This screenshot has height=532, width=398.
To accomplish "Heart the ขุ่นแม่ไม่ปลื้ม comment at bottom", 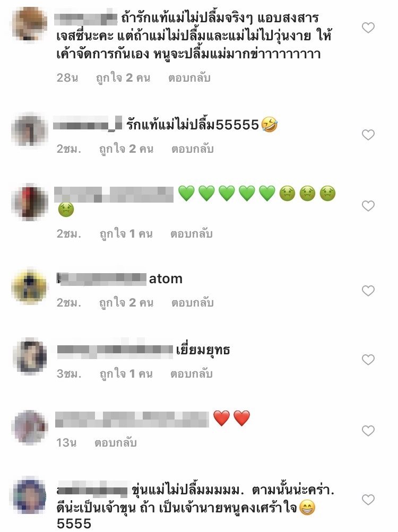I will click(x=368, y=500).
